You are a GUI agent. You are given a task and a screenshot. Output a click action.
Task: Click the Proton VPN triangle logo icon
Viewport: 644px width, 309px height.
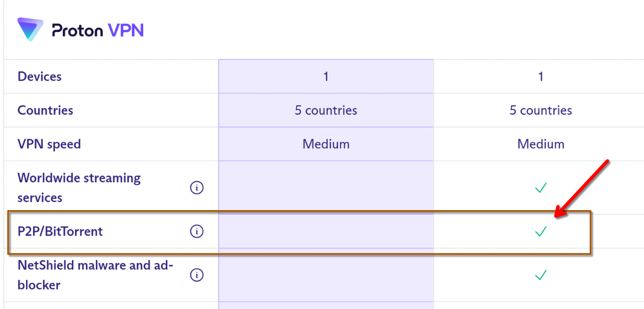click(30, 29)
